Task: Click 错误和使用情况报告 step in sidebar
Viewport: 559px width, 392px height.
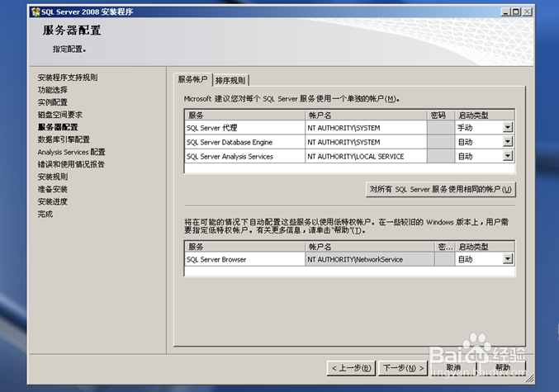Action: (71, 164)
